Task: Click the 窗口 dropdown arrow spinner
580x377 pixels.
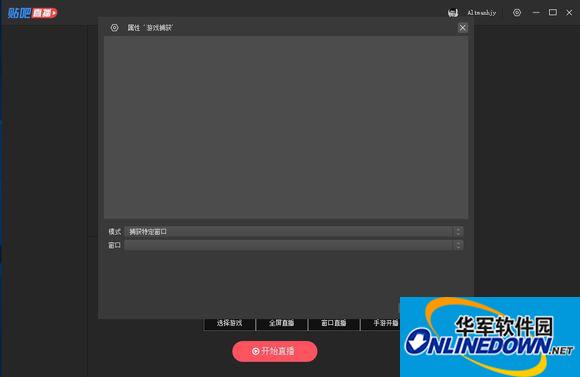Action: [458, 245]
